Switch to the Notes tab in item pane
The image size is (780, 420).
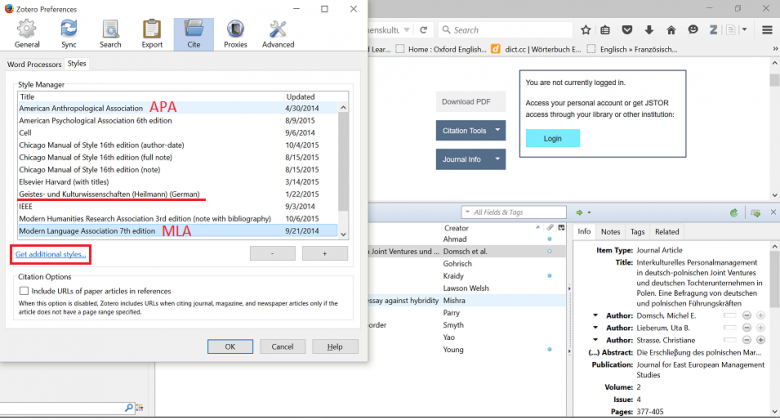point(610,232)
